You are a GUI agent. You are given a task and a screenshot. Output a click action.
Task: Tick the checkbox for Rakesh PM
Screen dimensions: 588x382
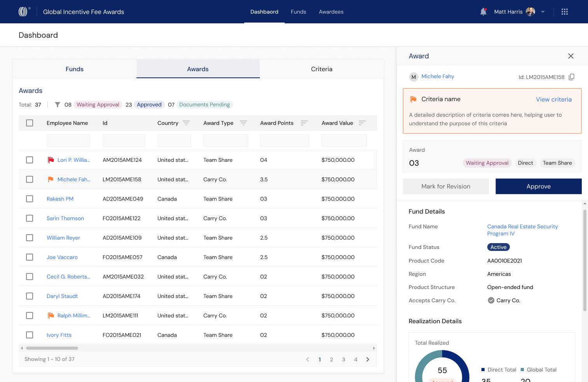coord(30,199)
